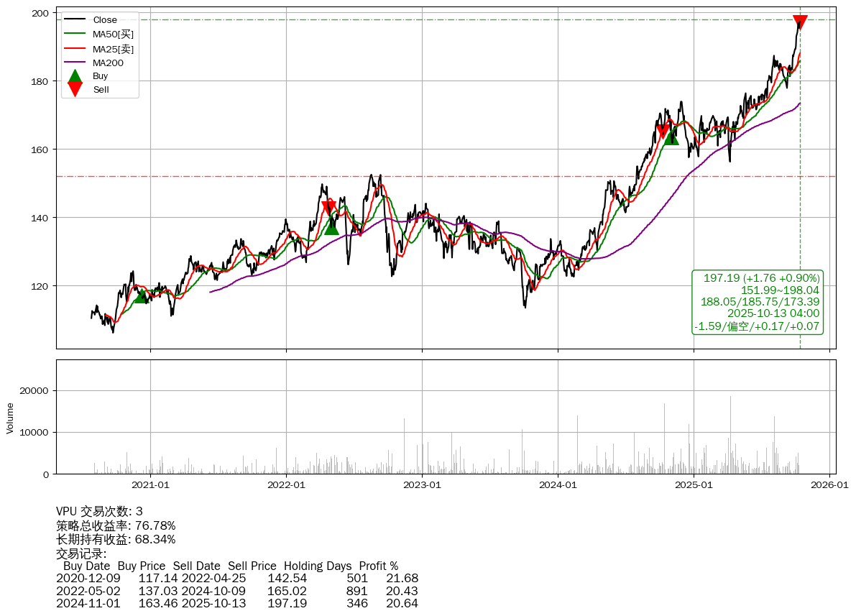Click the 2022-01 label on the time axis
The width and height of the screenshot is (856, 616).
point(286,485)
